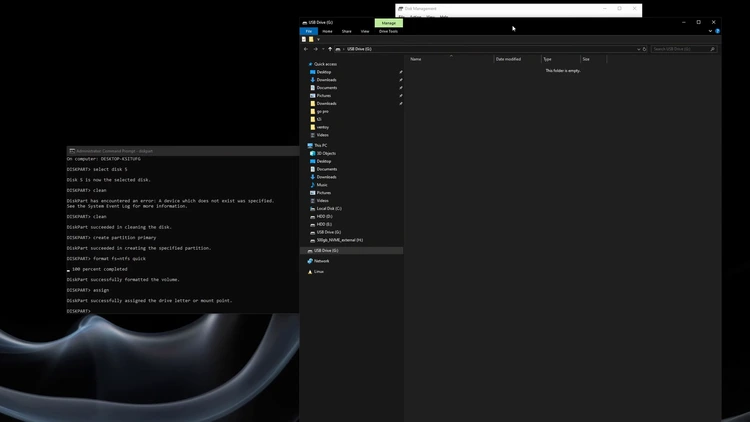Sort by the Name column header
Image resolution: width=750 pixels, height=422 pixels.
click(x=416, y=59)
